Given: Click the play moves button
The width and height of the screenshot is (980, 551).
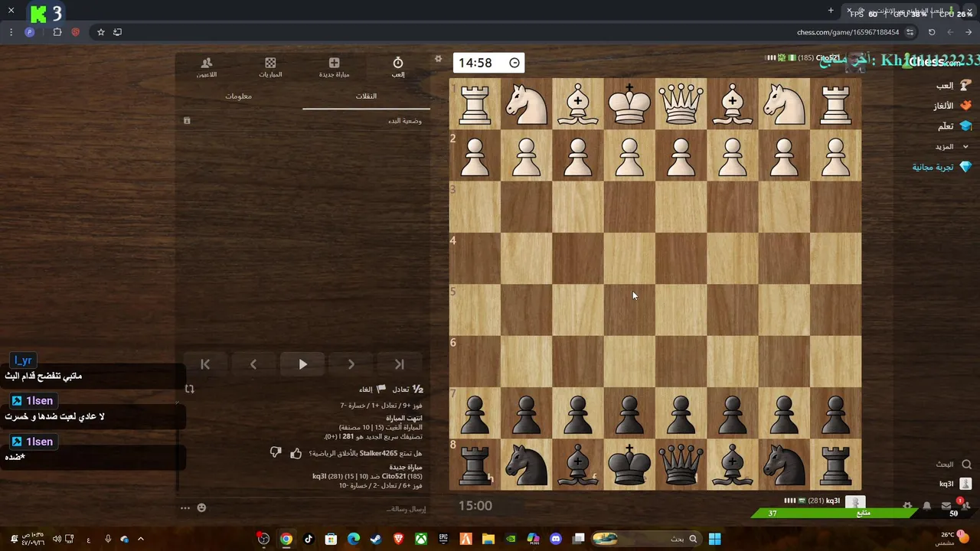Looking at the screenshot, I should point(302,364).
